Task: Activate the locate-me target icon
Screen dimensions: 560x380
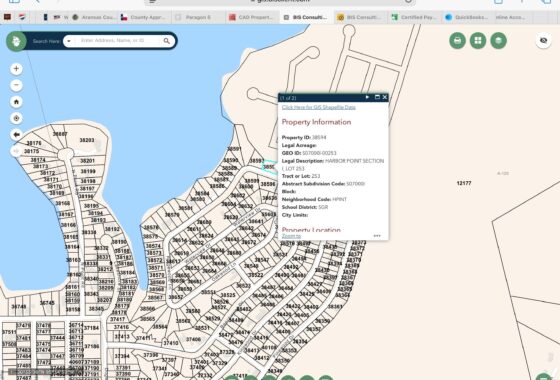Action: point(16,118)
